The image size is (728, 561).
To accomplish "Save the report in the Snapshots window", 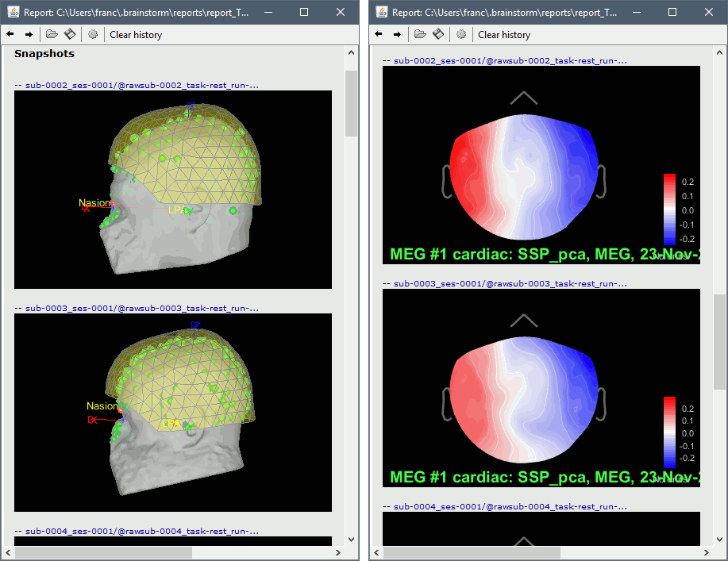I will (x=70, y=35).
